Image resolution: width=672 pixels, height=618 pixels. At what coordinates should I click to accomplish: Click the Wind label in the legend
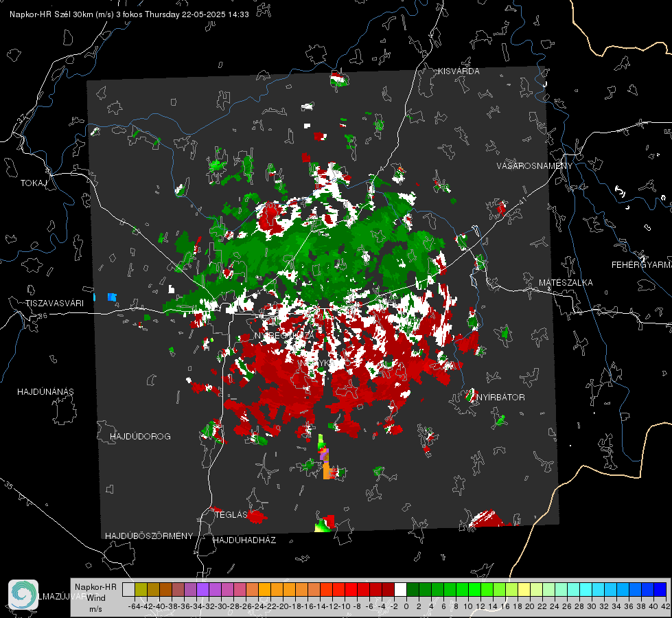pyautogui.click(x=96, y=597)
